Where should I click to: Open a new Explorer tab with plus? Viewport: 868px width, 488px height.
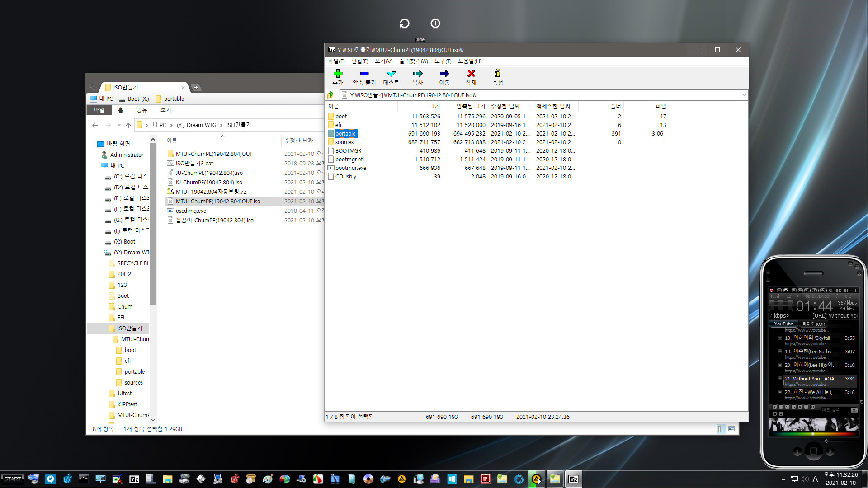(x=196, y=88)
